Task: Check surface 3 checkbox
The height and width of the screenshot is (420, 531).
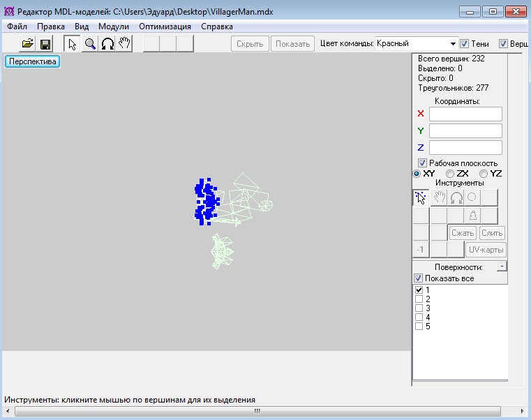Action: [419, 308]
